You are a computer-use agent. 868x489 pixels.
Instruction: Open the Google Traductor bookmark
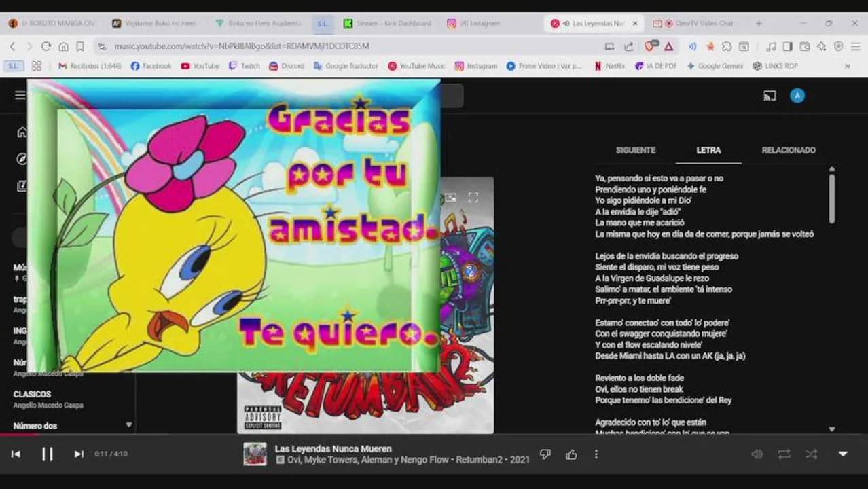coord(346,66)
